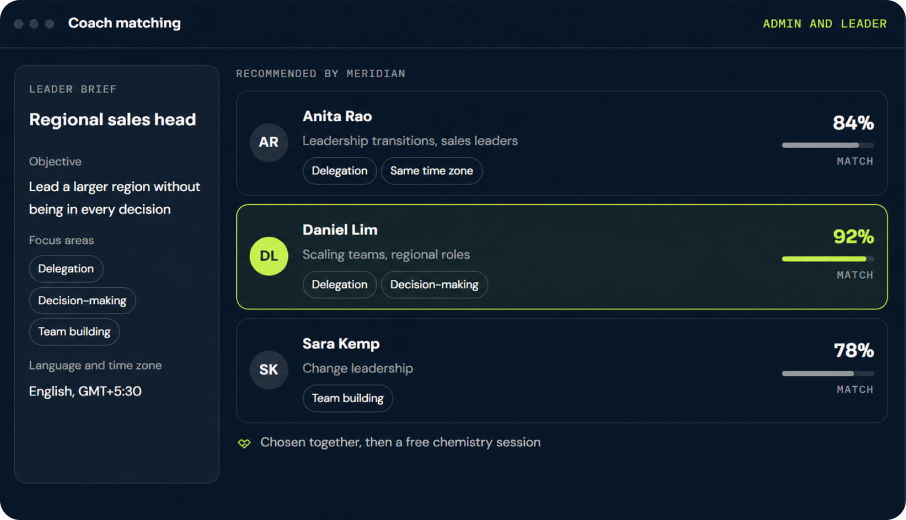Click the Decision-making focus area chip in Leader Brief
Viewport: 906px width, 520px height.
coord(82,300)
